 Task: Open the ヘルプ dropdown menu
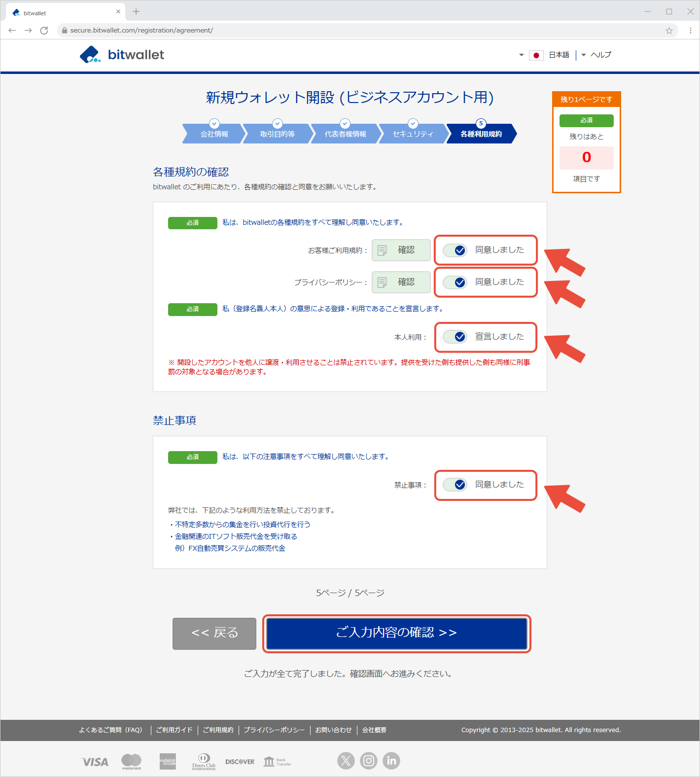[596, 55]
